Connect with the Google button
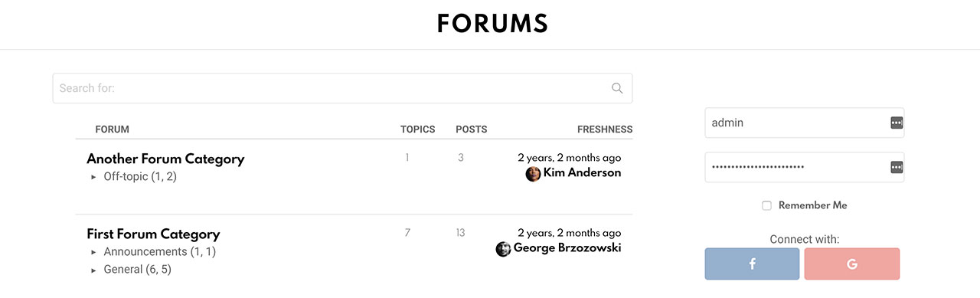Screen dimensions: 980x298 [852, 264]
